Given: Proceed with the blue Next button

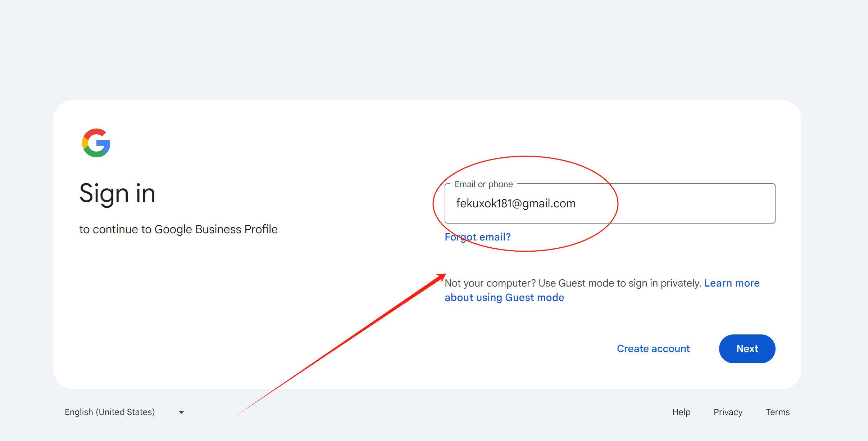Looking at the screenshot, I should tap(747, 348).
